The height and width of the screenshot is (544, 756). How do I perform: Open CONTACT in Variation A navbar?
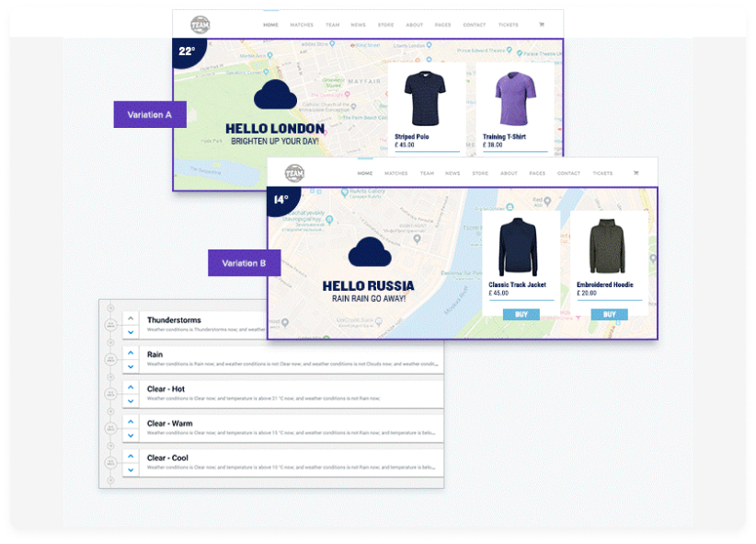point(475,25)
